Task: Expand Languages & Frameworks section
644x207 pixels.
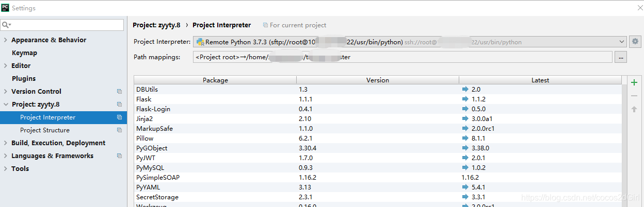Action: 5,156
